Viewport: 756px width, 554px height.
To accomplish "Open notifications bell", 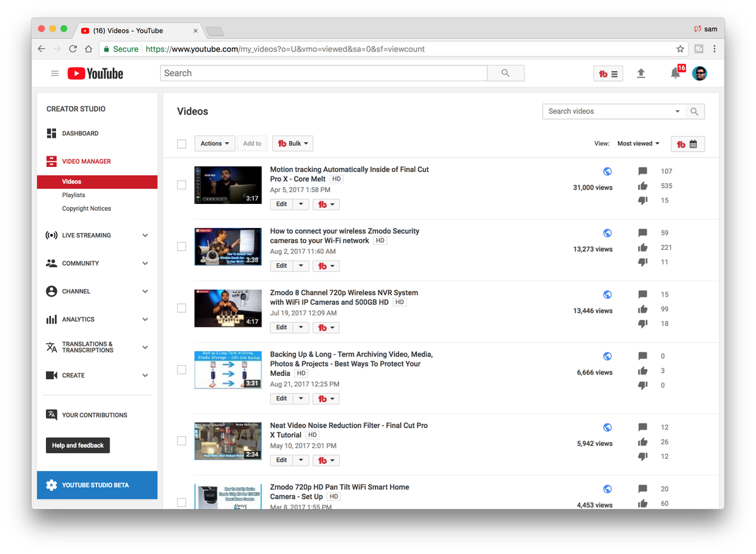I will click(x=675, y=74).
